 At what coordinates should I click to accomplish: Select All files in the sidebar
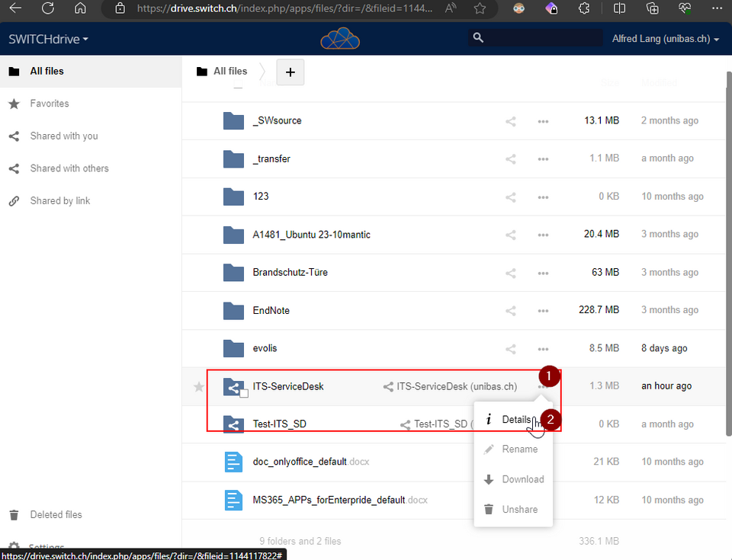[91, 72]
